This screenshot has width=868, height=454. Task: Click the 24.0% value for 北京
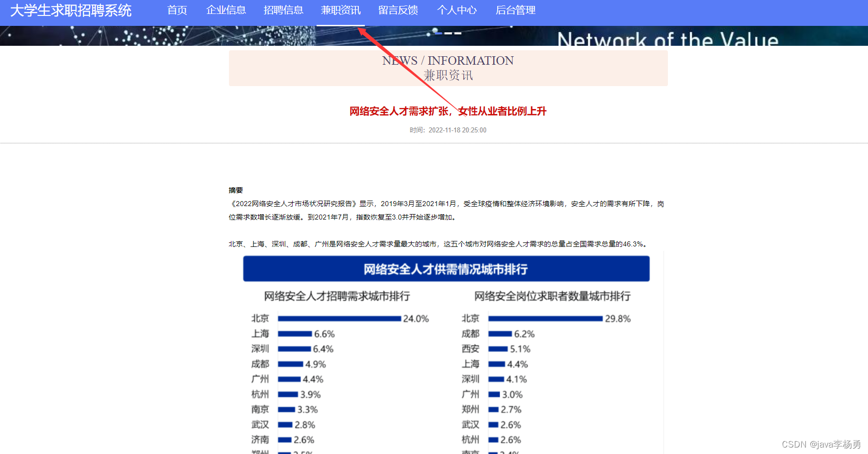tap(416, 319)
